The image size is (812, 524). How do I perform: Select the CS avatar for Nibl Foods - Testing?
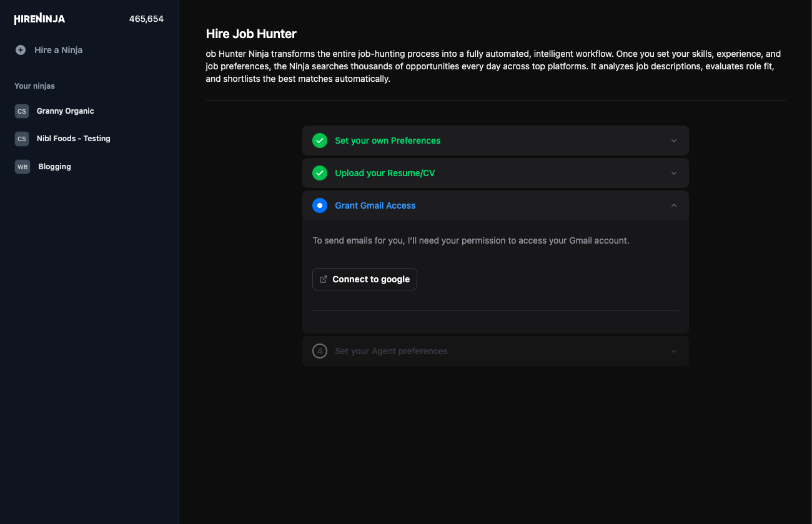click(x=22, y=139)
